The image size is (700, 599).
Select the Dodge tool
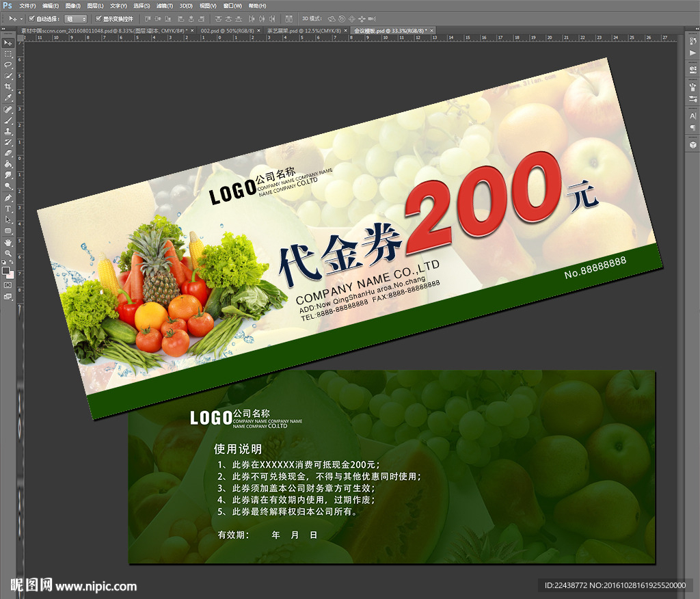pyautogui.click(x=8, y=186)
